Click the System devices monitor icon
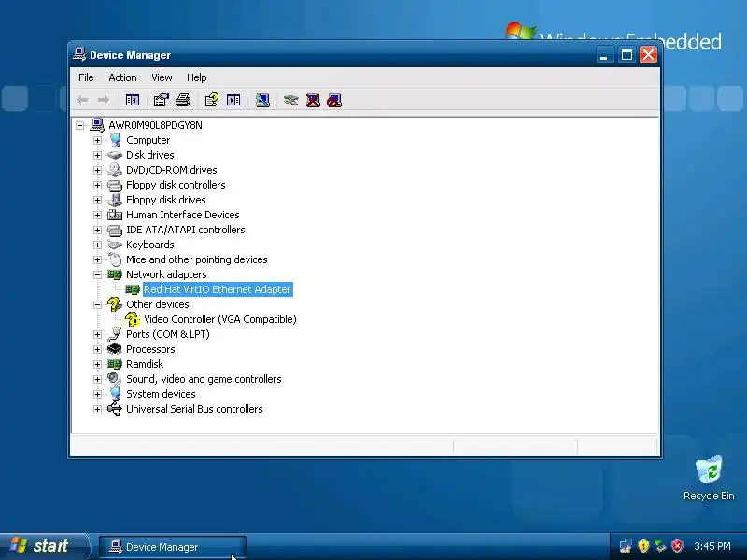747x560 pixels. click(115, 394)
